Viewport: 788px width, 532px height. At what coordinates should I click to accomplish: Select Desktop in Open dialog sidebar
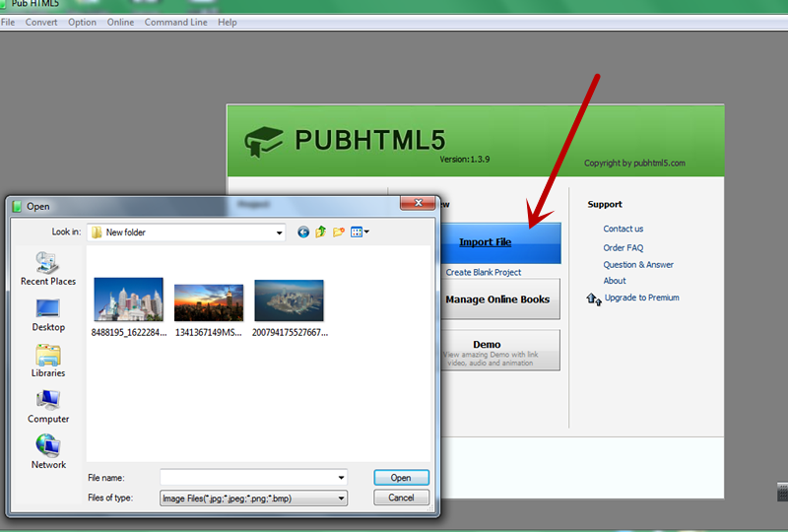coord(48,315)
